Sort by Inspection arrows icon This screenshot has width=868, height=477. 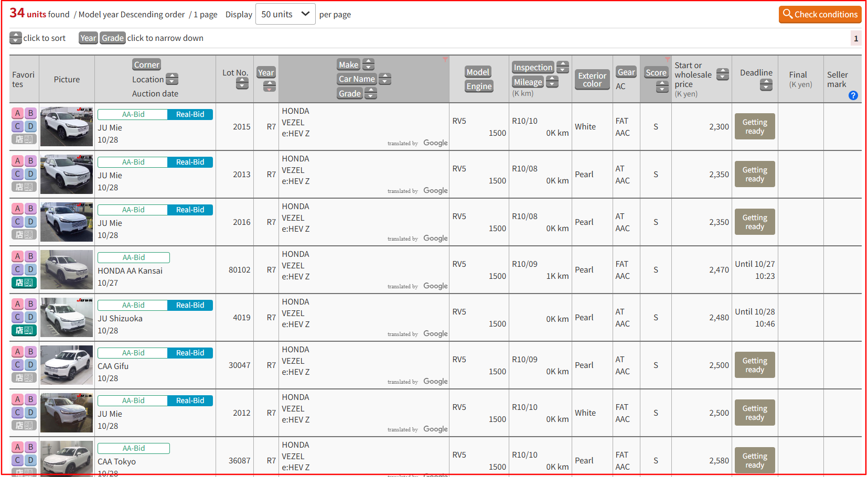tap(563, 67)
